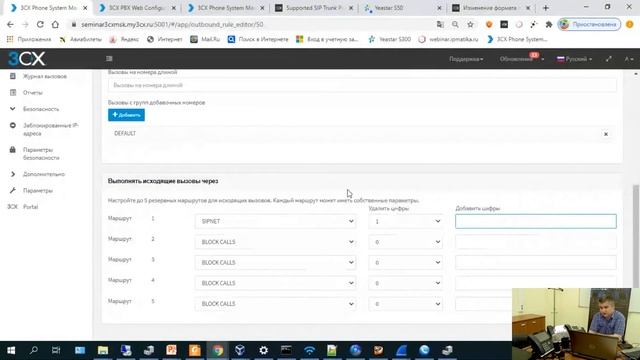Click the blue Add button
The height and width of the screenshot is (360, 640).
tap(126, 115)
